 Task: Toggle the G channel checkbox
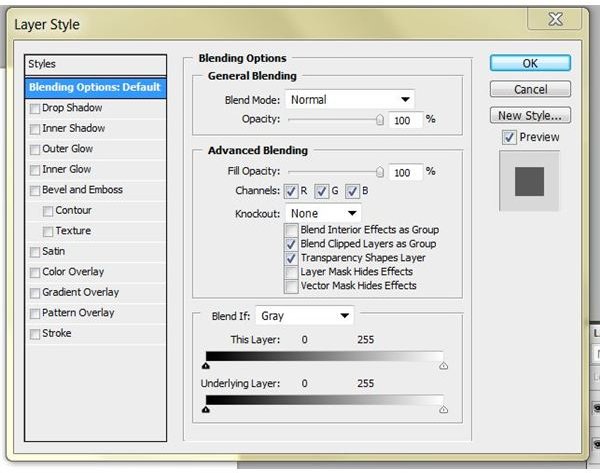click(x=321, y=191)
